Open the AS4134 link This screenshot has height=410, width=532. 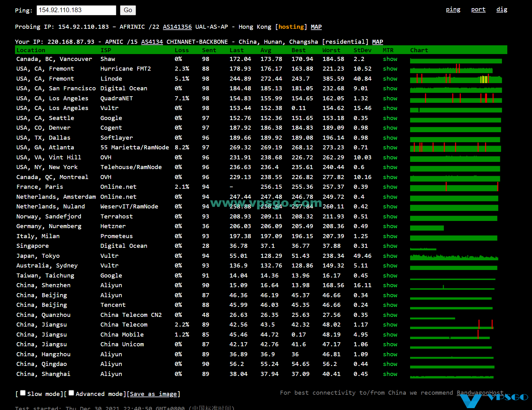point(152,42)
